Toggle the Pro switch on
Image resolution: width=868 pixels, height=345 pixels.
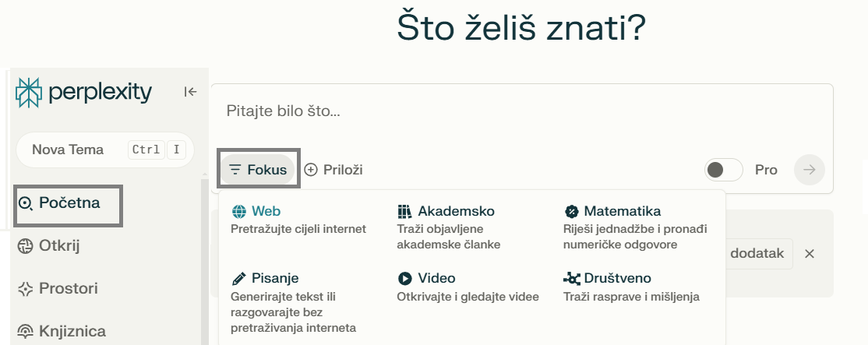coord(724,170)
